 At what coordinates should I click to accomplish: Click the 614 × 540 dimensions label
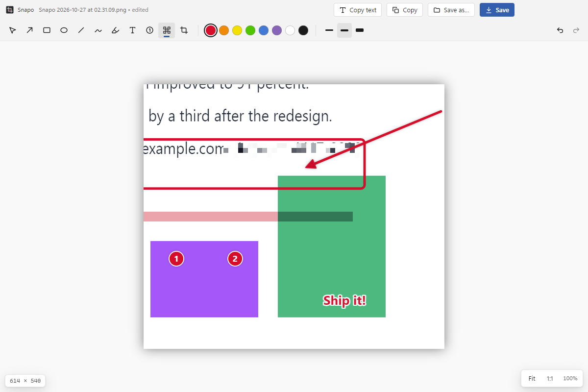25,381
